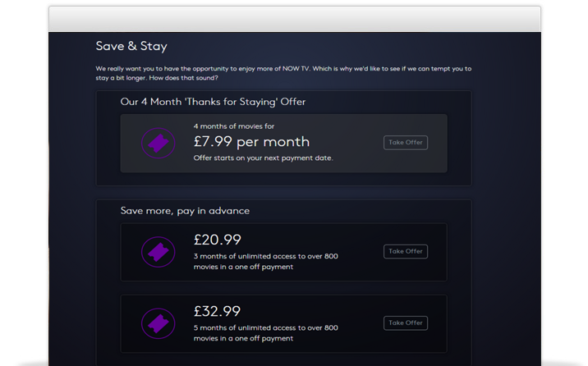Click the Save & Stay heading
The height and width of the screenshot is (366, 588).
131,46
